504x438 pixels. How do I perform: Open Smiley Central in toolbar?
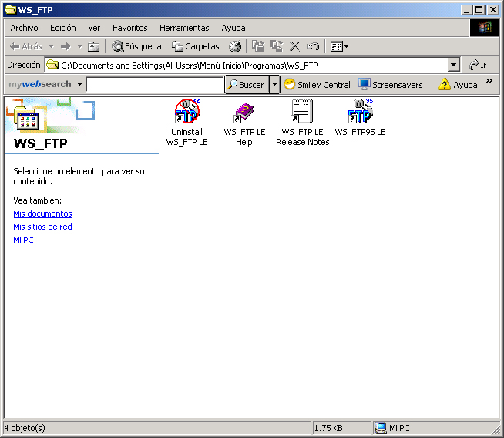pyautogui.click(x=318, y=85)
